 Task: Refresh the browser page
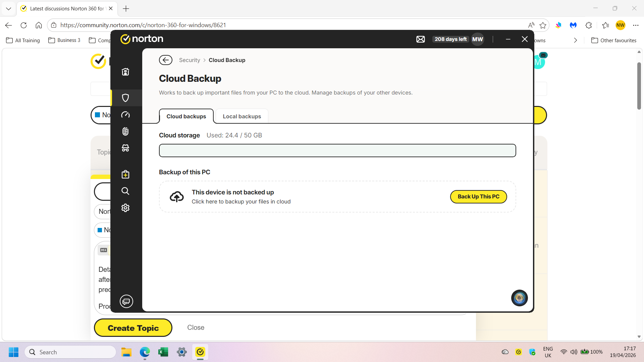(x=23, y=25)
